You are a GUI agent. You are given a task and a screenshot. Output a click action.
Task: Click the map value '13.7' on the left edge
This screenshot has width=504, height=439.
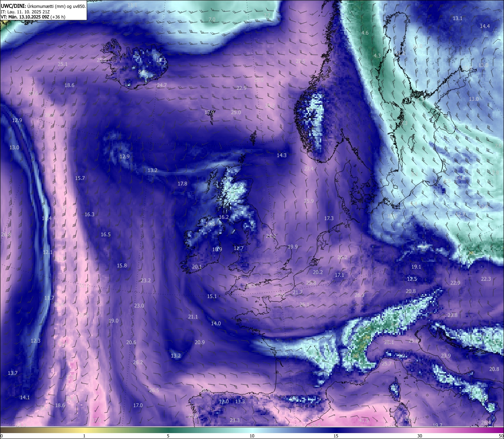(x=13, y=373)
